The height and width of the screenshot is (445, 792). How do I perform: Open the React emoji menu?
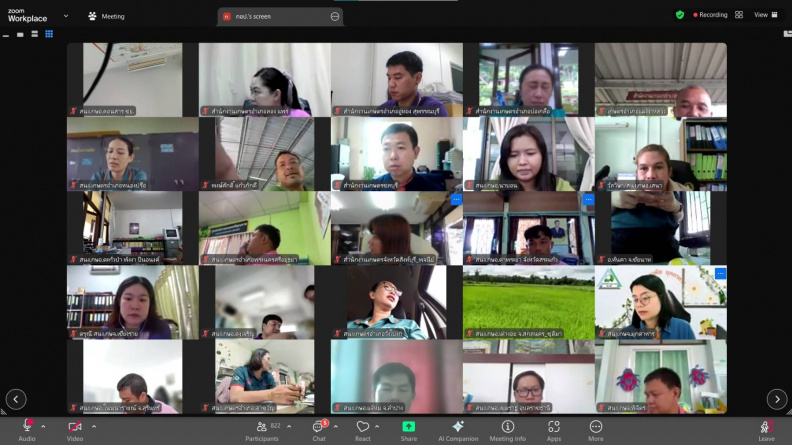(362, 431)
